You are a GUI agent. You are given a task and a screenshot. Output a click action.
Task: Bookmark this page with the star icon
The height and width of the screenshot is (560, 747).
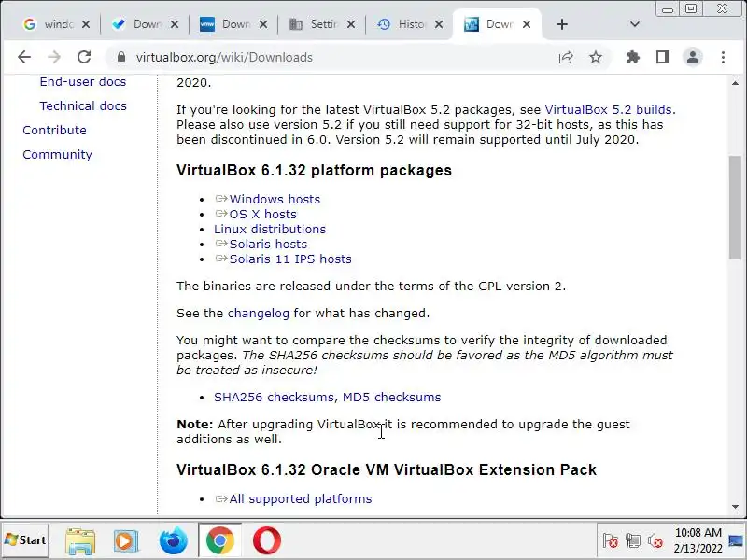point(596,58)
